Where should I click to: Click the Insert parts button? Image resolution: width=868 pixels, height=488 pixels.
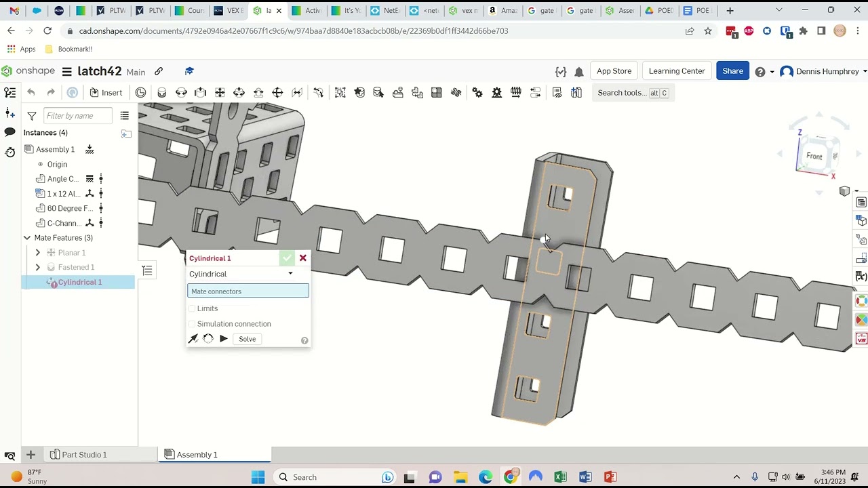(x=106, y=93)
